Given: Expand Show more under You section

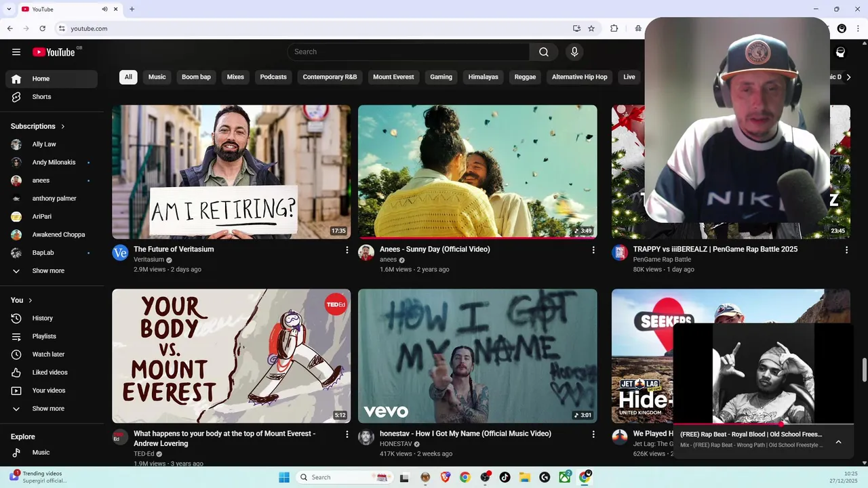Looking at the screenshot, I should point(52,409).
